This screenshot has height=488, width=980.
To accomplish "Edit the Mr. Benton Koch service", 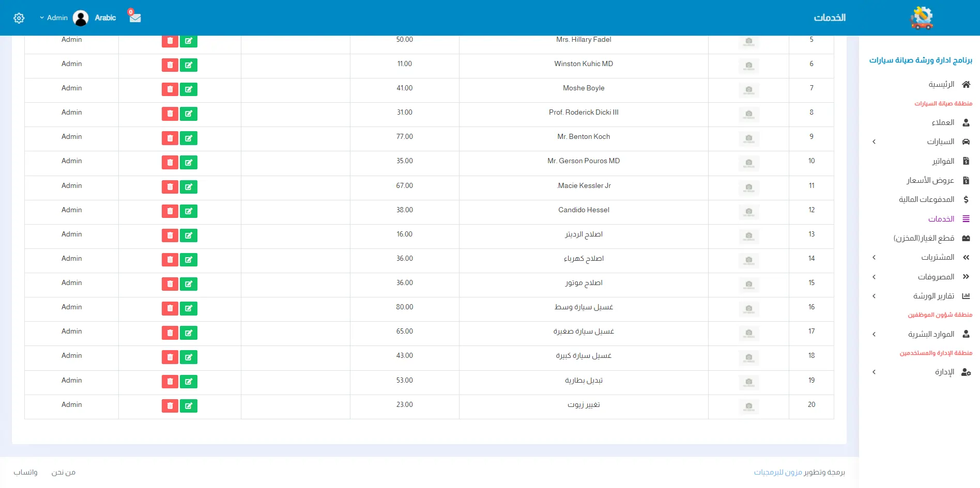I will [x=189, y=138].
